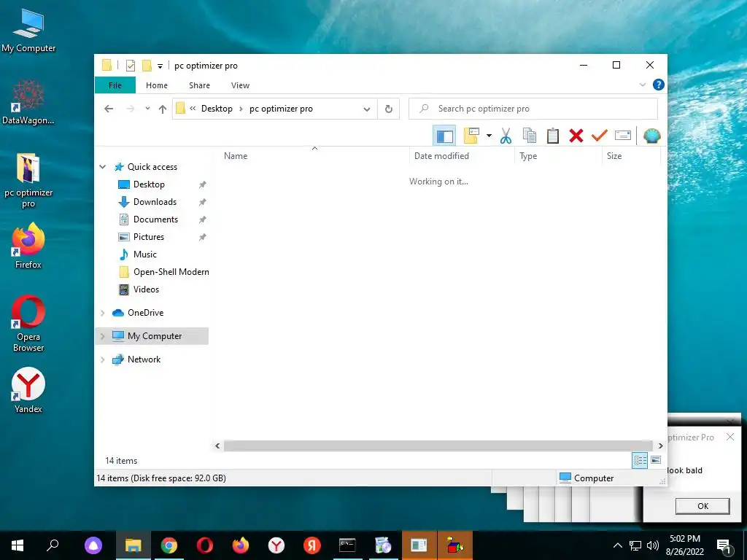Image resolution: width=747 pixels, height=560 pixels.
Task: Switch to details view button
Action: click(x=640, y=460)
